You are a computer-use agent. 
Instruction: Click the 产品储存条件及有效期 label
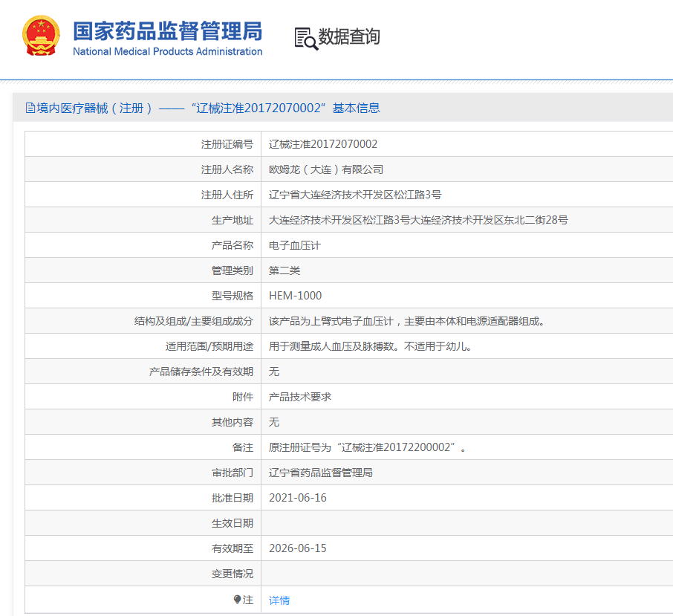click(201, 372)
